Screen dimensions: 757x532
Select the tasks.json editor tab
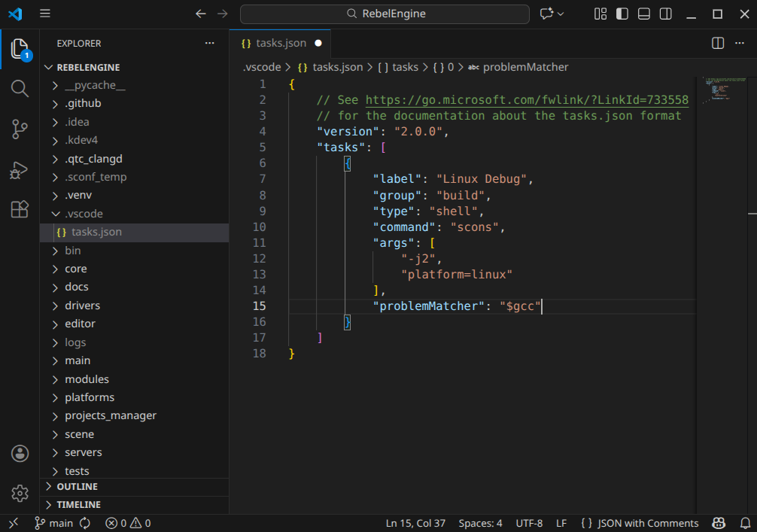click(x=280, y=43)
